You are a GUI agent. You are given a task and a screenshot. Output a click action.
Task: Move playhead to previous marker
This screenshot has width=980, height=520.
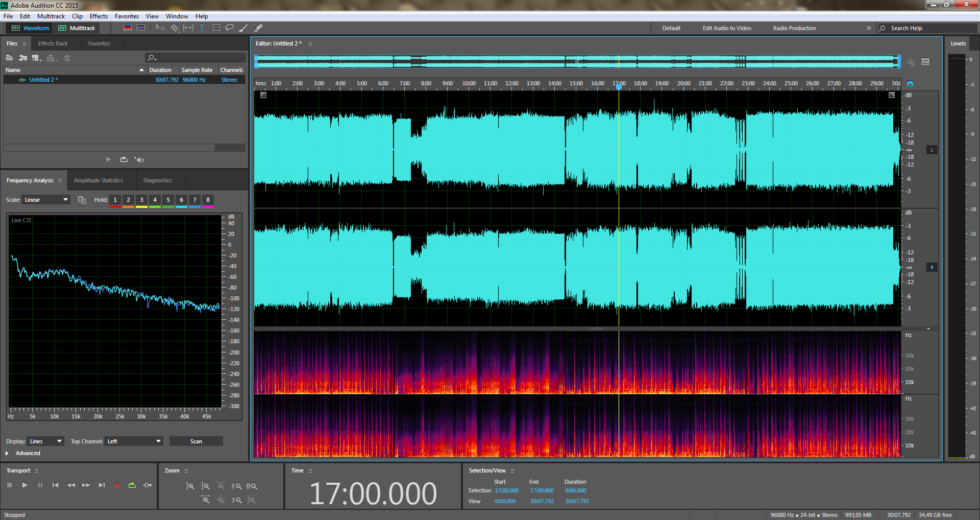pyautogui.click(x=55, y=485)
